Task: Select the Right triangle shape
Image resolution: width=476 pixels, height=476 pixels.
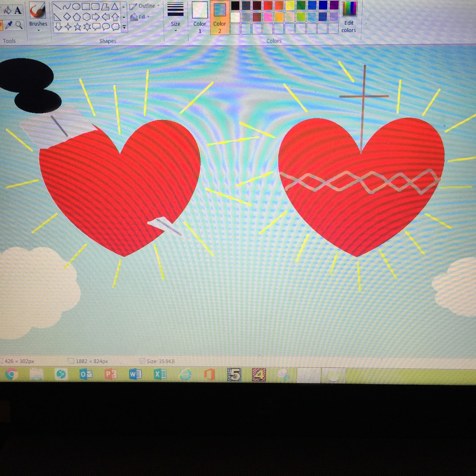Action: coord(57,17)
